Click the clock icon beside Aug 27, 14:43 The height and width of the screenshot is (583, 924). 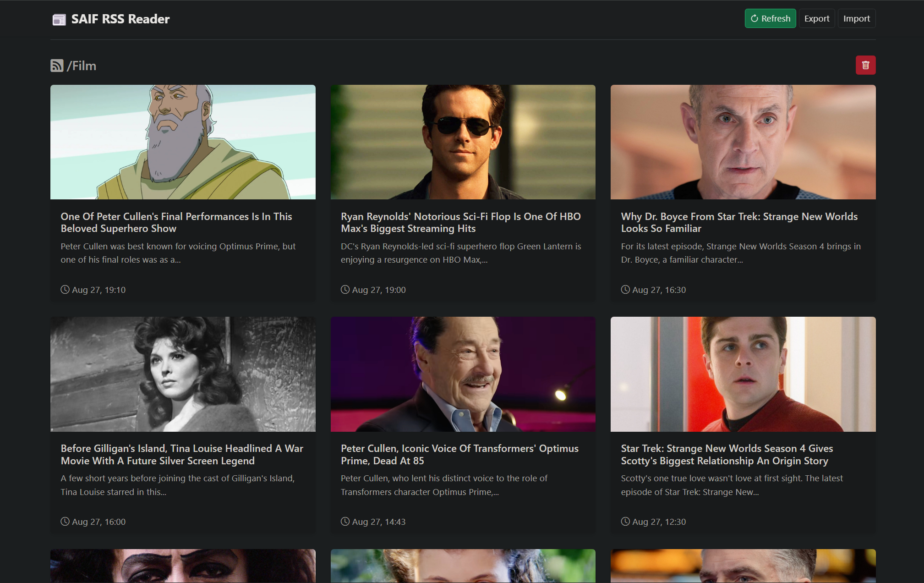(345, 522)
